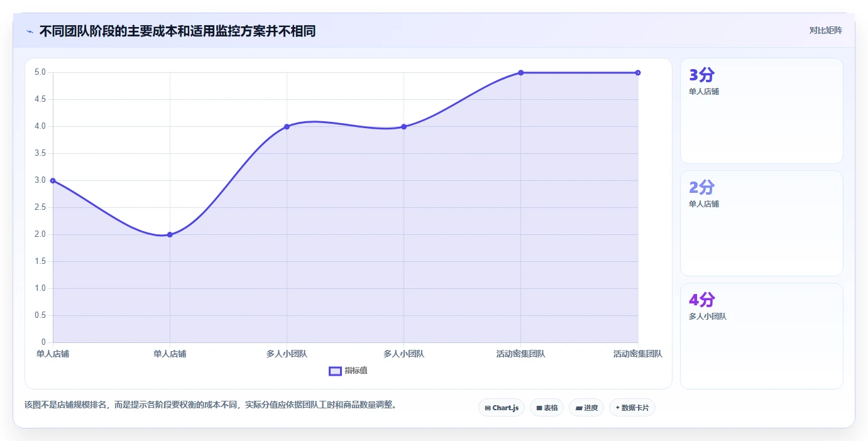Open the 3分 单人店铺 card
The image size is (868, 441).
point(761,111)
